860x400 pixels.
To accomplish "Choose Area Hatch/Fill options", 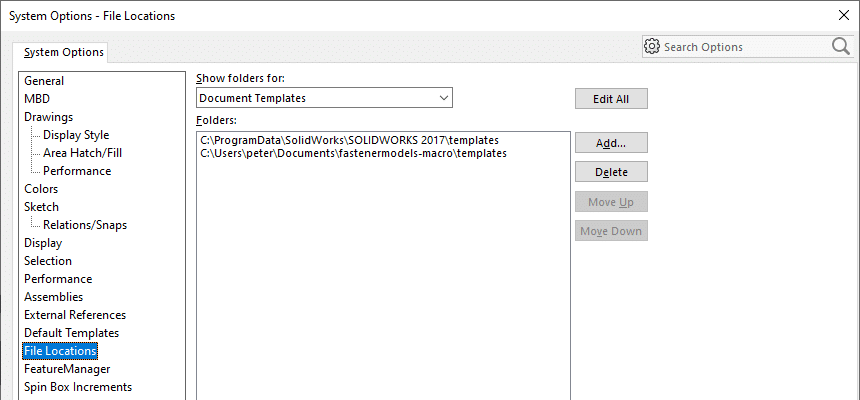I will (82, 153).
